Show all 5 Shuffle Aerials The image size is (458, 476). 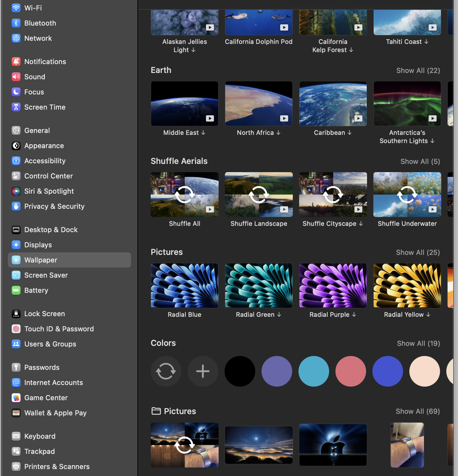coord(420,161)
